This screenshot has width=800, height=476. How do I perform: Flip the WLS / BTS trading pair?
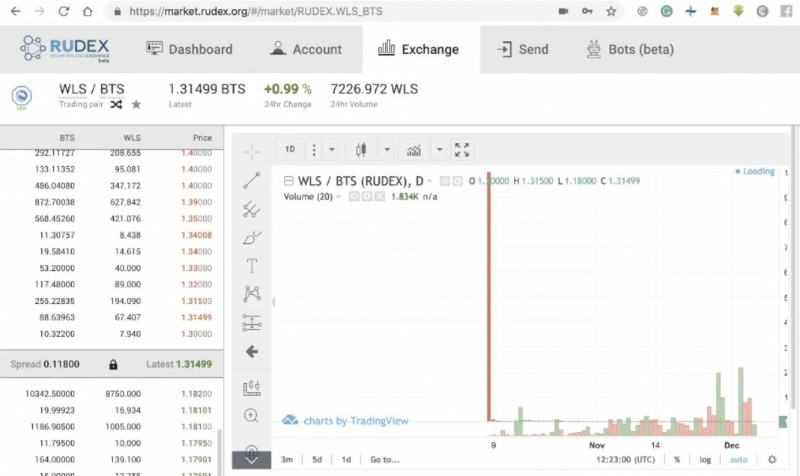tap(116, 105)
